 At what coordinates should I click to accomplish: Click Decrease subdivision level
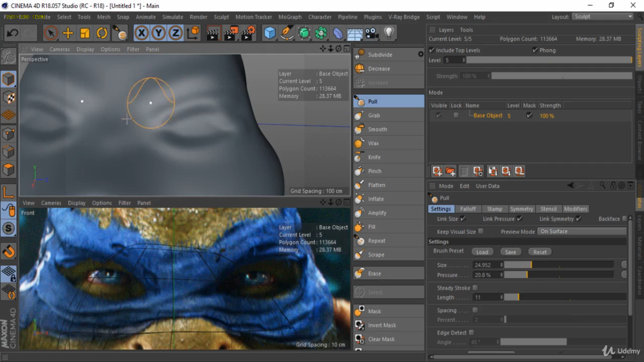388,69
